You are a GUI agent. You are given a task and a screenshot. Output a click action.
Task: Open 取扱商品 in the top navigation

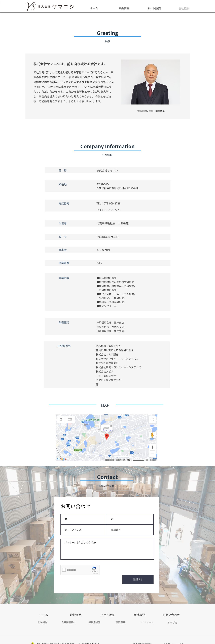click(x=124, y=8)
